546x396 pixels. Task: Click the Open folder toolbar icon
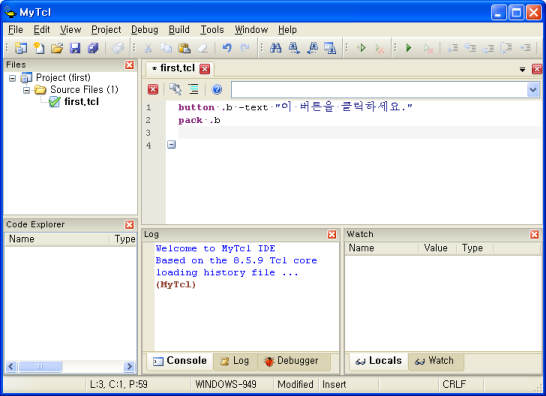(x=57, y=48)
